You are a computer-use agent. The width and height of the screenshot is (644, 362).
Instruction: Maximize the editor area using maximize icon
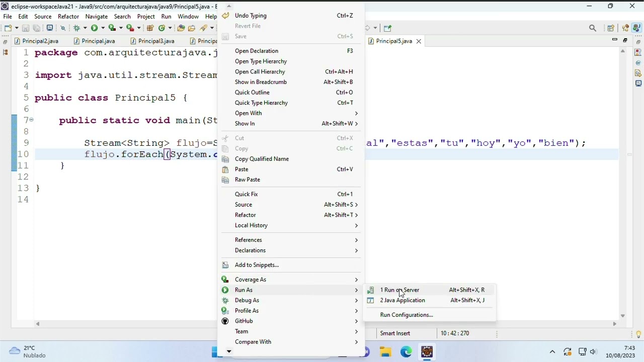pyautogui.click(x=625, y=40)
